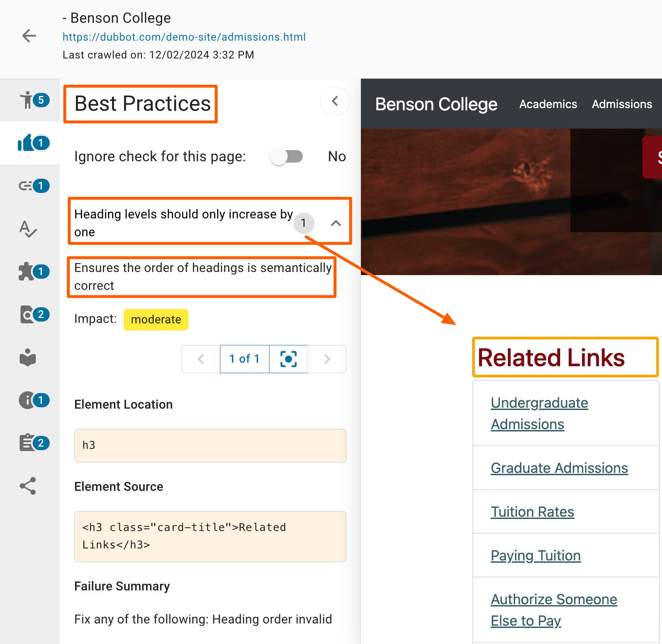Image resolution: width=662 pixels, height=644 pixels.
Task: Open the Graduate Admissions link
Action: [559, 468]
